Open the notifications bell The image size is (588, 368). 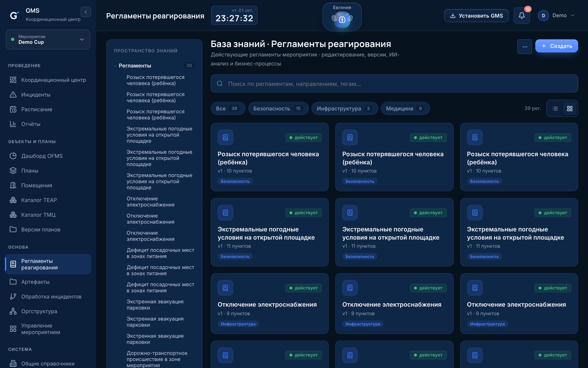(x=522, y=16)
